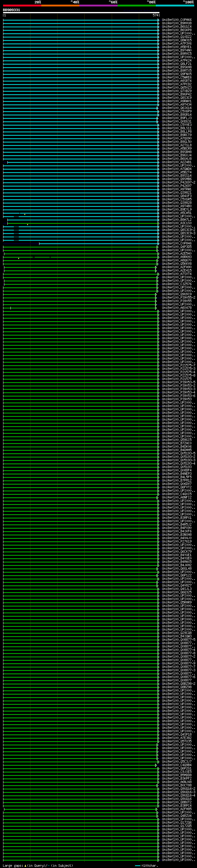This screenshot has width=197, height=868.
Task: Select the UniRef100_A3C1S0 label
Action: (177, 223)
